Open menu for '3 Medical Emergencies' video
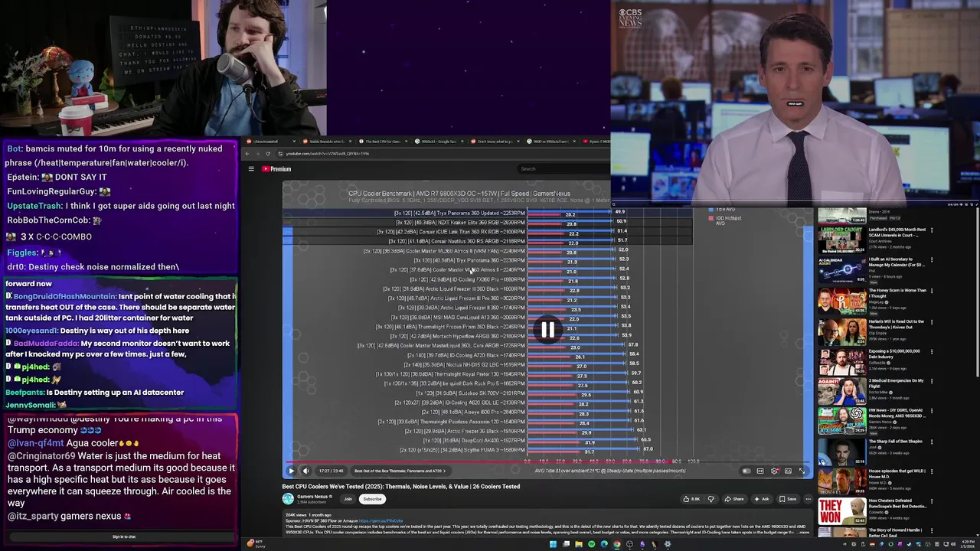980x551 pixels. (x=932, y=381)
